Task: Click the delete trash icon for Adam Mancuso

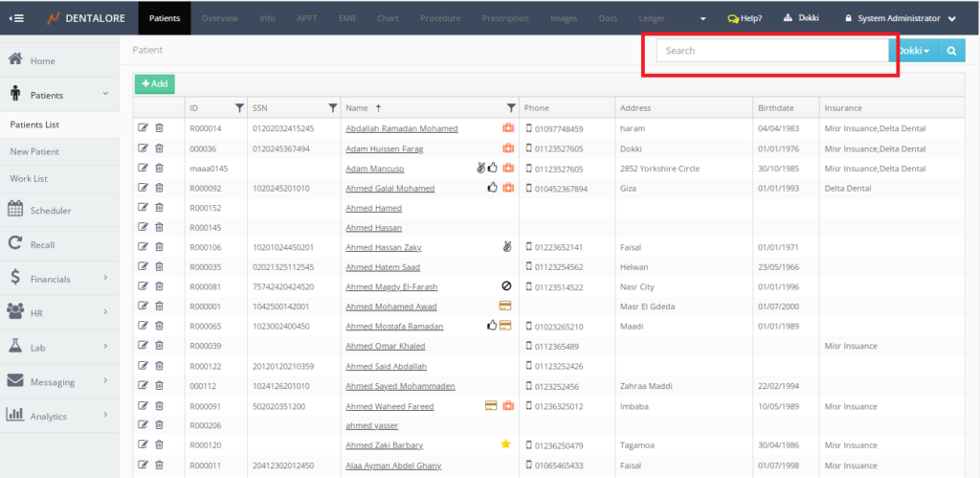Action: click(x=159, y=168)
